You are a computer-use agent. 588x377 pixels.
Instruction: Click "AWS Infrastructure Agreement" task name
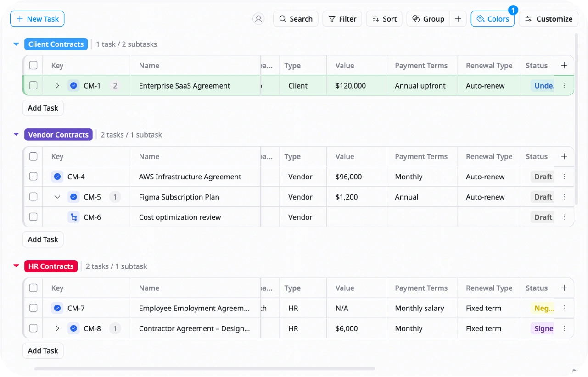(x=190, y=177)
